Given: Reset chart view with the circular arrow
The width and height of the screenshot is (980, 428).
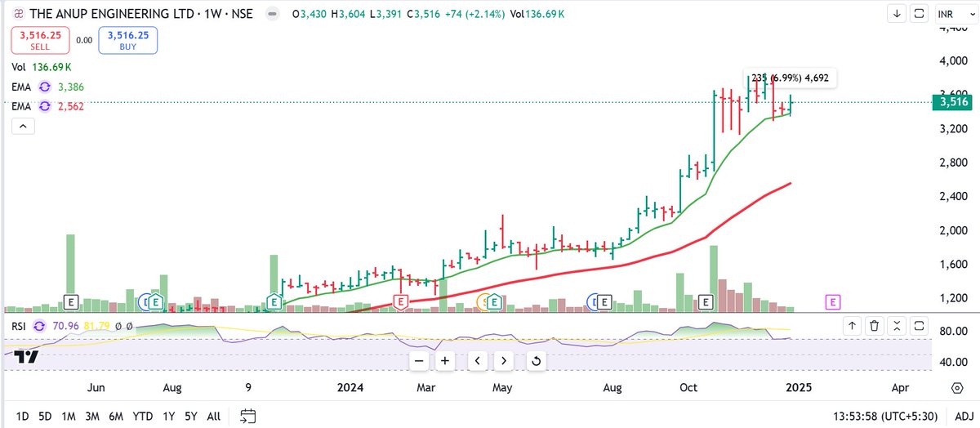Looking at the screenshot, I should coord(537,360).
